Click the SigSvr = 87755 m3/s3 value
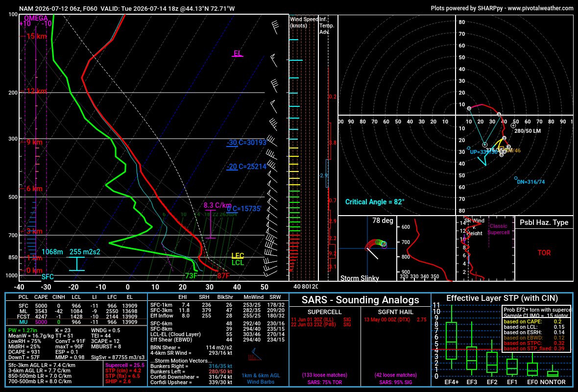 tap(118, 357)
